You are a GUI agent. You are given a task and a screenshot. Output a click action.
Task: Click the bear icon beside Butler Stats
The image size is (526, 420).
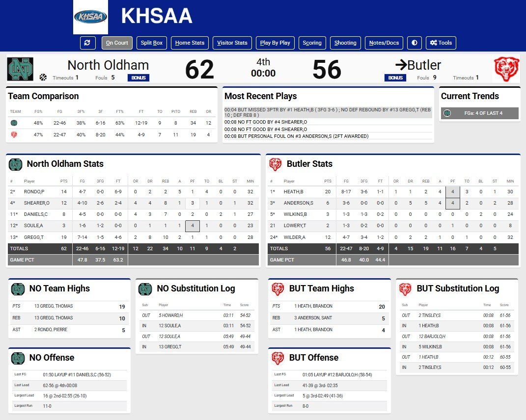[x=276, y=164]
